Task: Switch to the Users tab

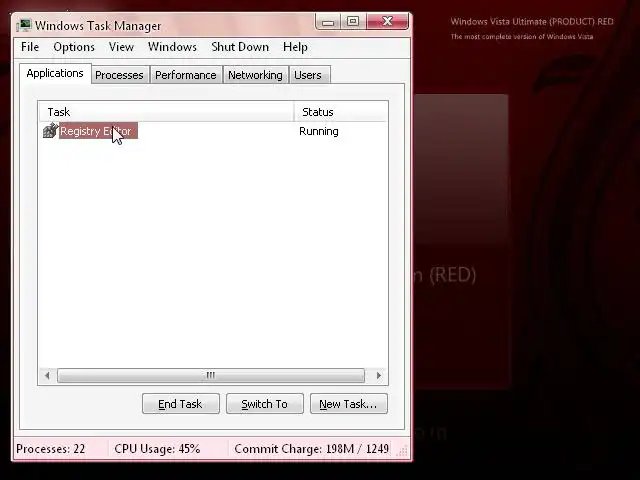Action: 309,75
